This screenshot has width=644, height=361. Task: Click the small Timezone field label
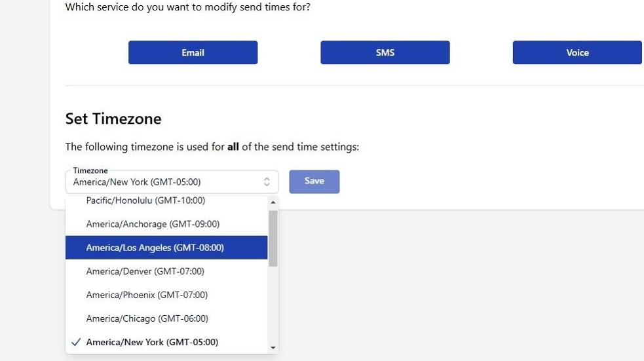click(x=90, y=170)
